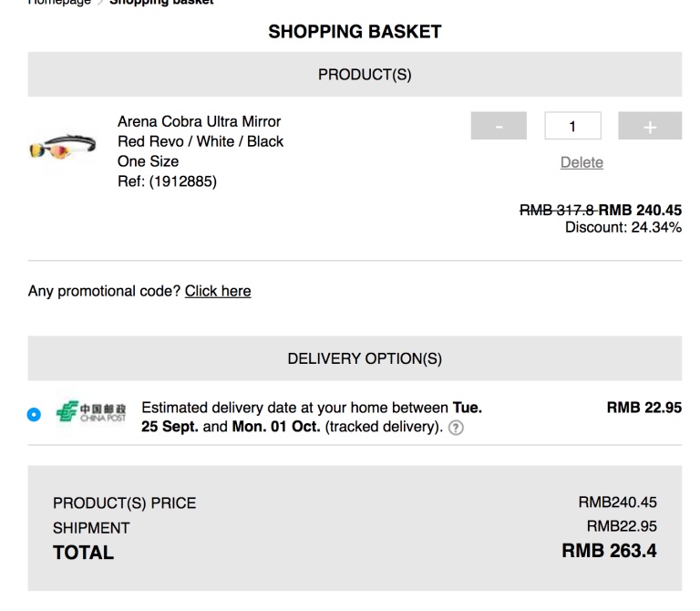Image resolution: width=700 pixels, height=611 pixels.
Task: Click the plus button to increase quantity
Action: (649, 126)
